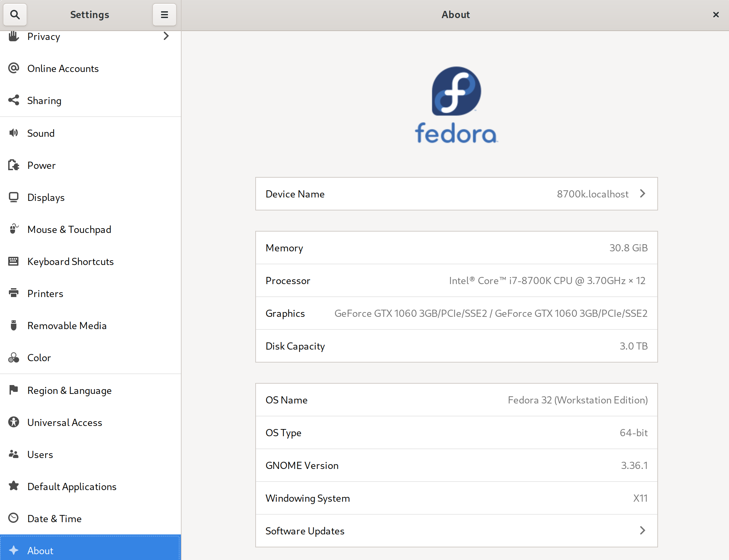Open Universal Access settings
The image size is (729, 560).
[90, 423]
